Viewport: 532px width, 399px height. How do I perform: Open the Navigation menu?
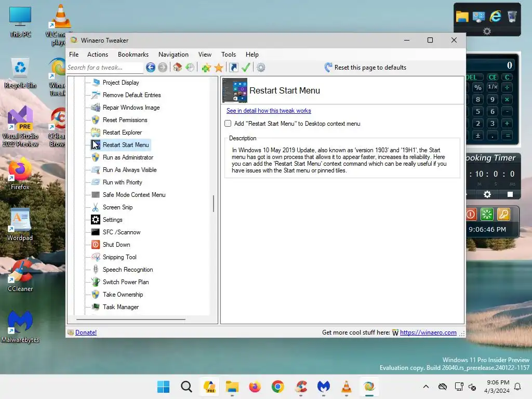174,54
